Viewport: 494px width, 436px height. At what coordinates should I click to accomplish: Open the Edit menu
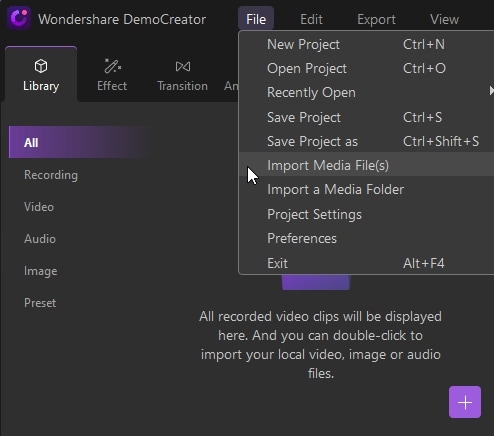(x=311, y=19)
